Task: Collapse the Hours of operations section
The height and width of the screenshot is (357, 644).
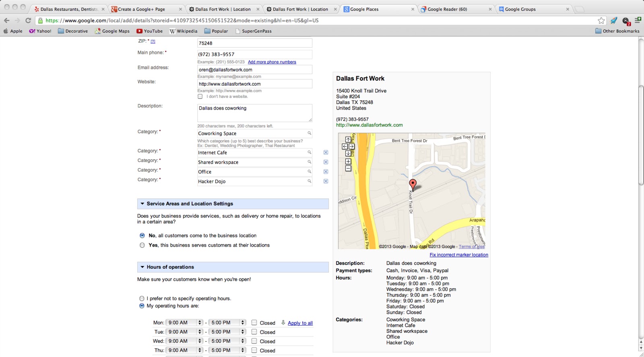Action: [x=233, y=267]
